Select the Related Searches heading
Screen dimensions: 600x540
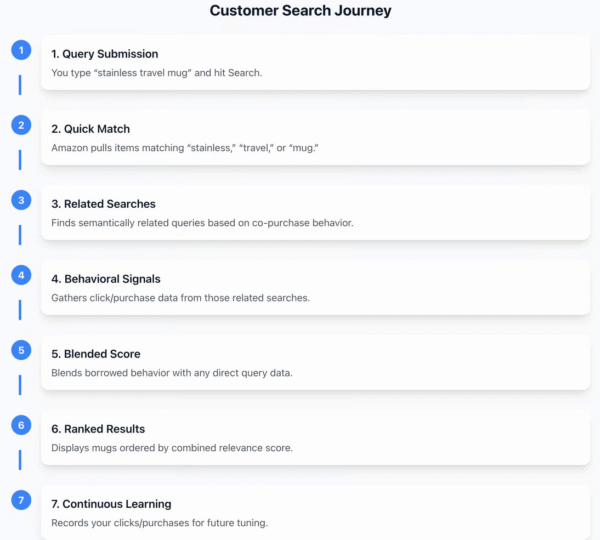pyautogui.click(x=103, y=204)
